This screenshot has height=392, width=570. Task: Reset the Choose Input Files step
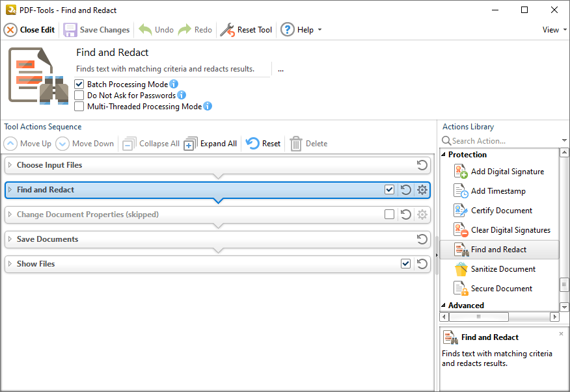(x=422, y=165)
